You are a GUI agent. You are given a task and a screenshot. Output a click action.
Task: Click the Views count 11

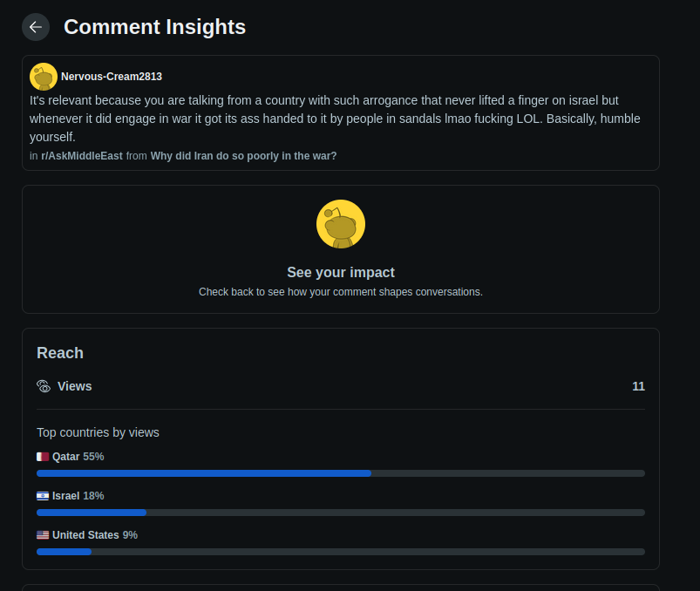pyautogui.click(x=638, y=386)
